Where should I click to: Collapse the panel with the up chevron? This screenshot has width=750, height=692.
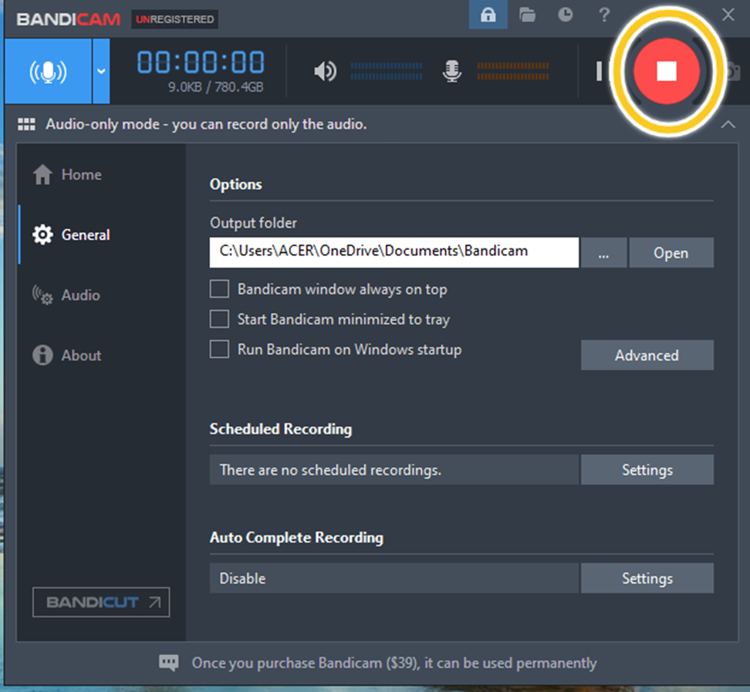[728, 125]
